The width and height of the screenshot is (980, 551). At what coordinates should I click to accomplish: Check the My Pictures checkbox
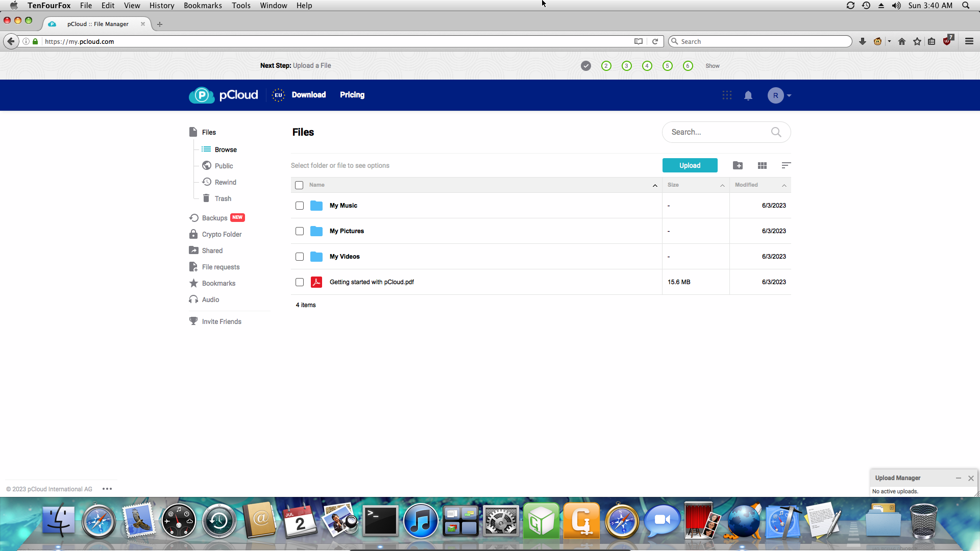tap(300, 231)
